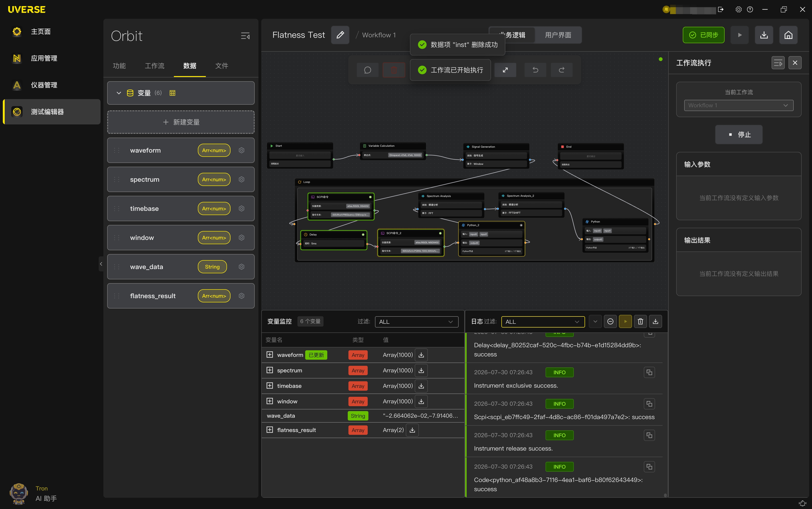Collapse the 工作流执行 panel with the list icon

point(778,63)
